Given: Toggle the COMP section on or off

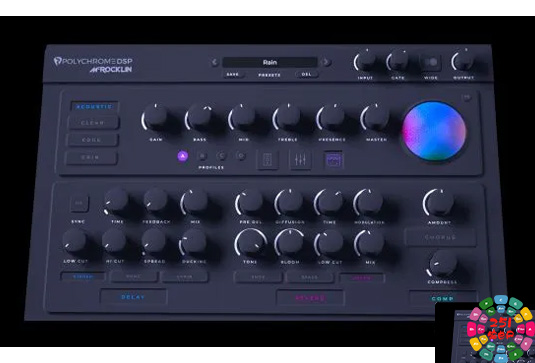Looking at the screenshot, I should [443, 299].
